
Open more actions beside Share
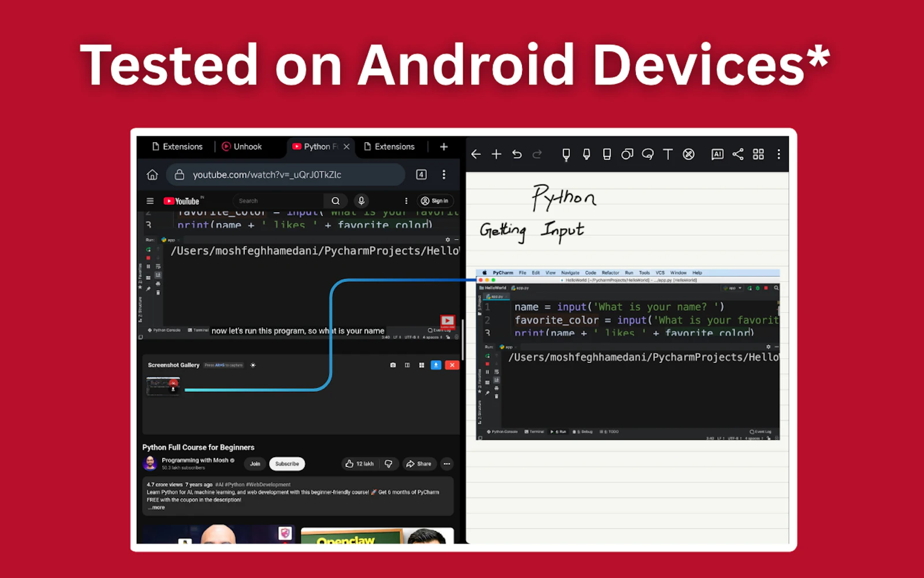click(x=446, y=464)
